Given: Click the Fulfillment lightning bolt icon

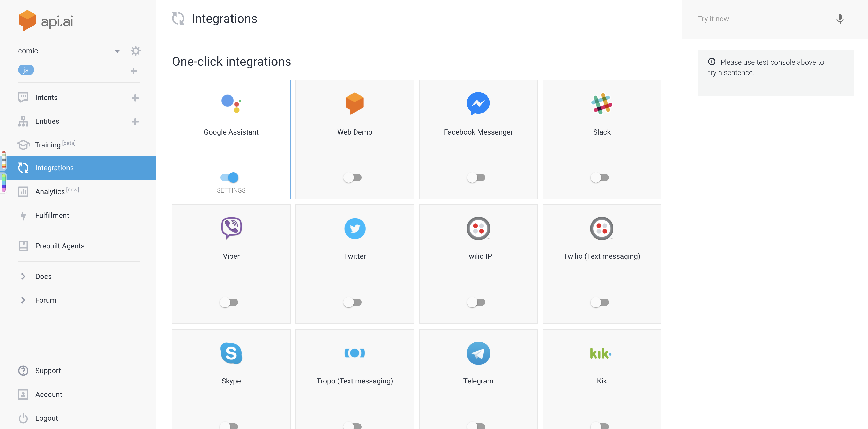Looking at the screenshot, I should (23, 215).
